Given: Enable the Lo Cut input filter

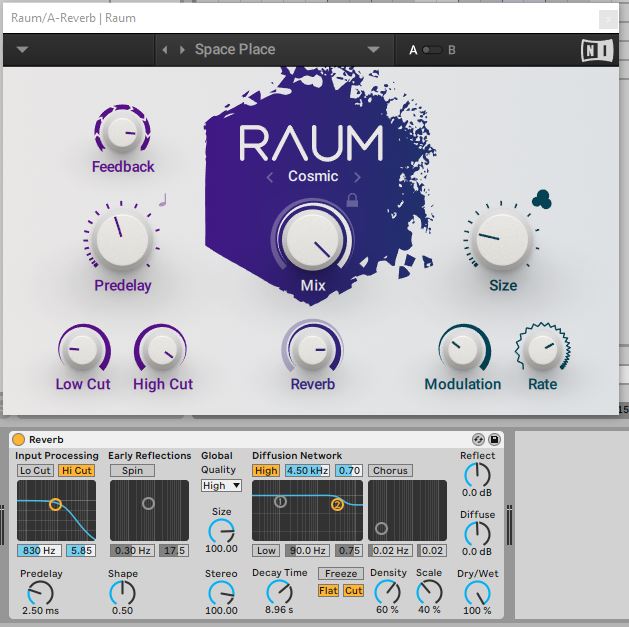Looking at the screenshot, I should pos(35,471).
